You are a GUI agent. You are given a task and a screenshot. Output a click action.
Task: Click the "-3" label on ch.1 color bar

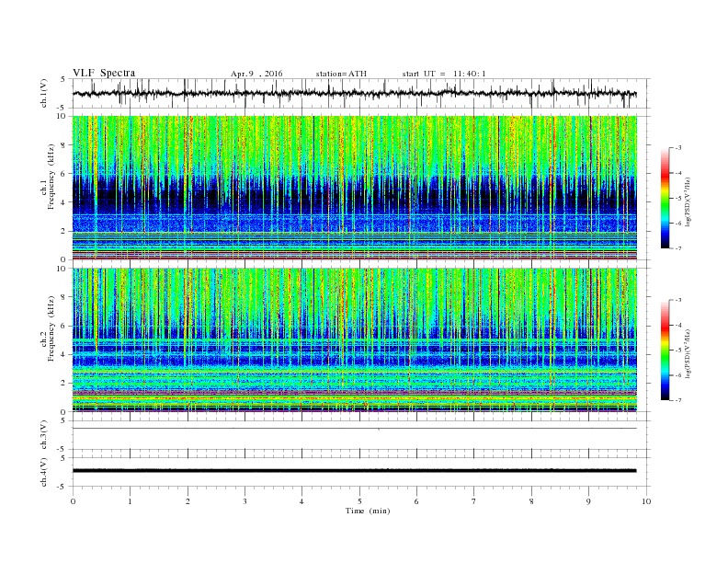click(678, 148)
